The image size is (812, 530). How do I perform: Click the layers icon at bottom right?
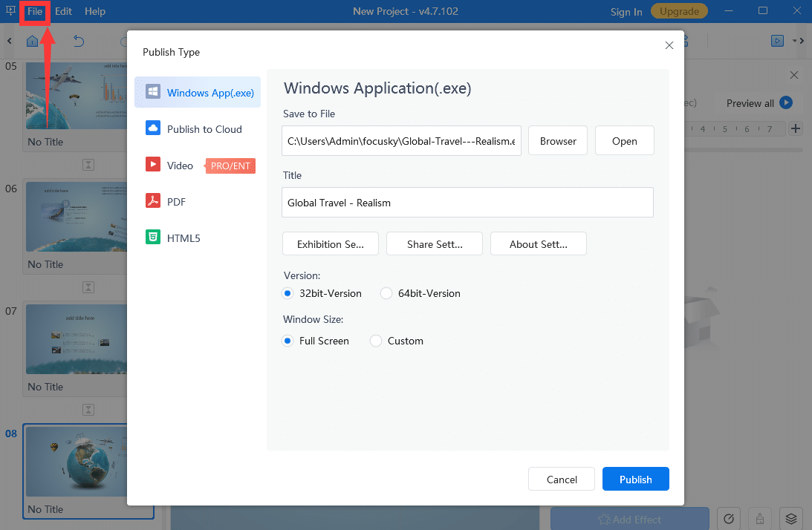[792, 519]
